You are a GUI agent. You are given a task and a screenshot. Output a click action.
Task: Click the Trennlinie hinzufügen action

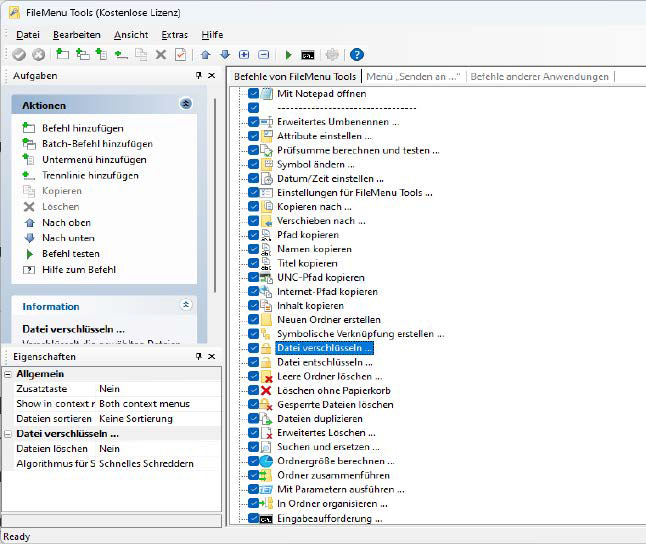point(90,175)
